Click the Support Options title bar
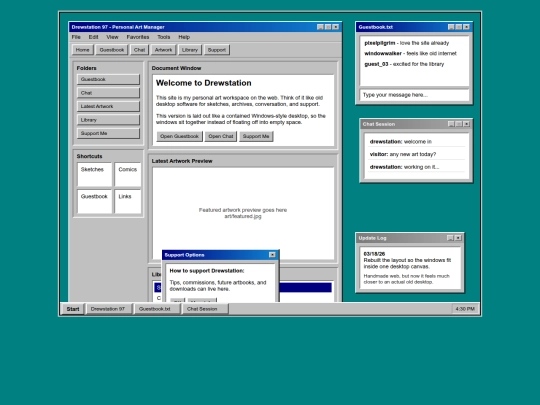The image size is (540, 405). (x=220, y=255)
